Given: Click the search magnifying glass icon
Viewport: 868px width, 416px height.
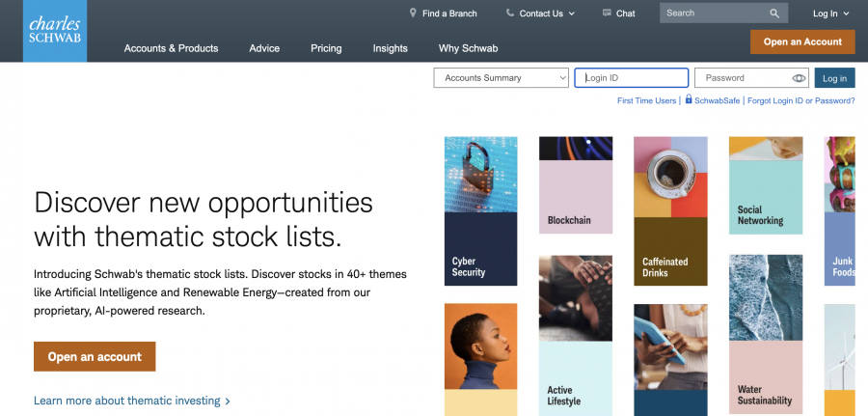Looking at the screenshot, I should pyautogui.click(x=774, y=14).
